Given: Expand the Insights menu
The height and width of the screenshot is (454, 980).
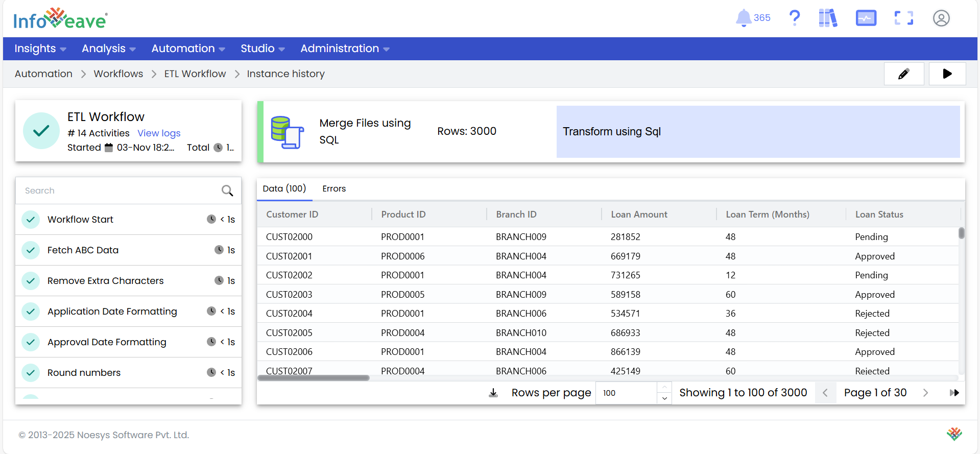Looking at the screenshot, I should (x=40, y=49).
